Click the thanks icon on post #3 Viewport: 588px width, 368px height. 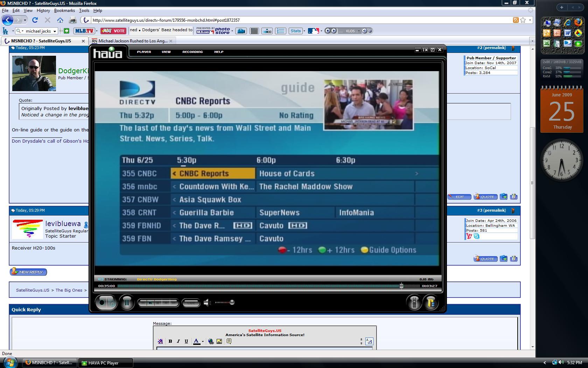tap(513, 259)
